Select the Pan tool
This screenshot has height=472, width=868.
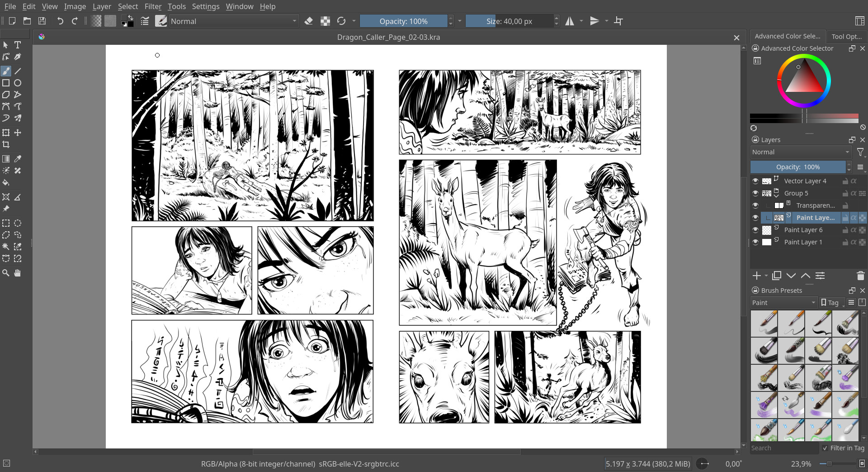[x=18, y=273]
